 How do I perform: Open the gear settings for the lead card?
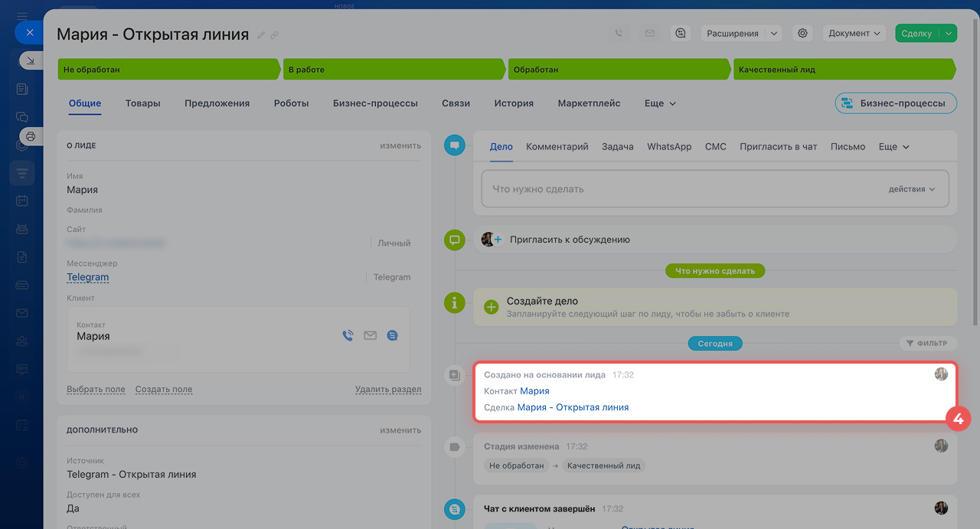click(x=802, y=33)
